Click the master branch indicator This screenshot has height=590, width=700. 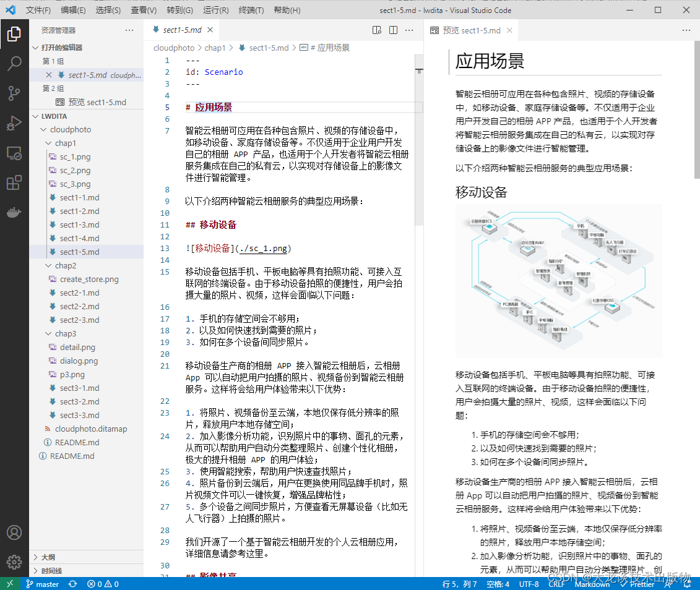(43, 584)
